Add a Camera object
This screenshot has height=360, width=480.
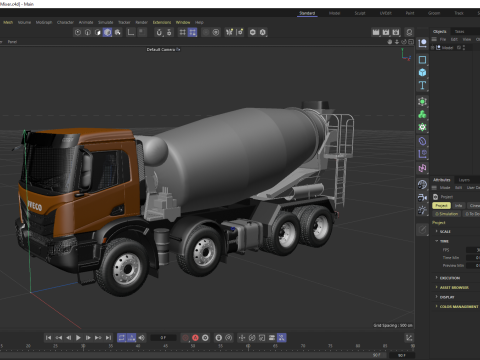(422, 197)
